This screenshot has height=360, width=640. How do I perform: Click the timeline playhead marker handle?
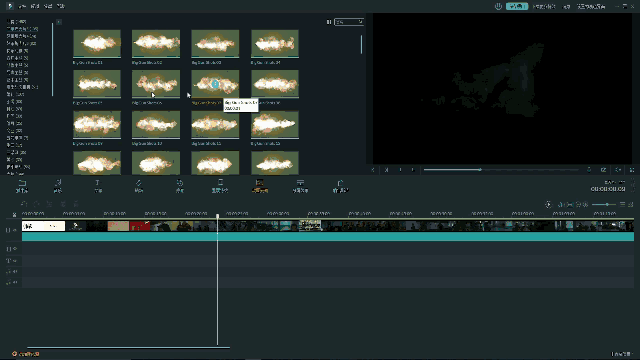[218, 216]
